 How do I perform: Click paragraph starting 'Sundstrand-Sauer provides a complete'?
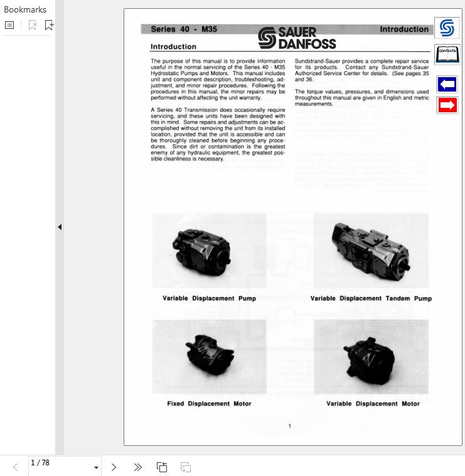361,70
